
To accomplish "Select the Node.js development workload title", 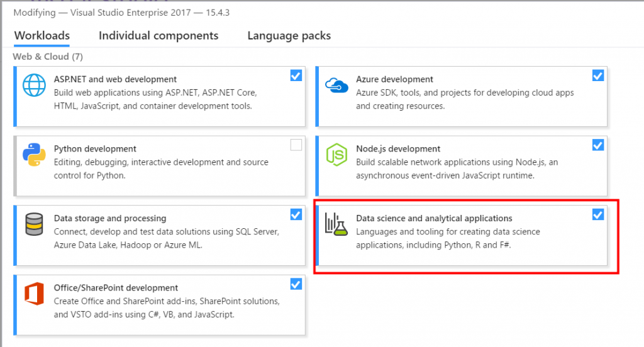I will pyautogui.click(x=398, y=149).
